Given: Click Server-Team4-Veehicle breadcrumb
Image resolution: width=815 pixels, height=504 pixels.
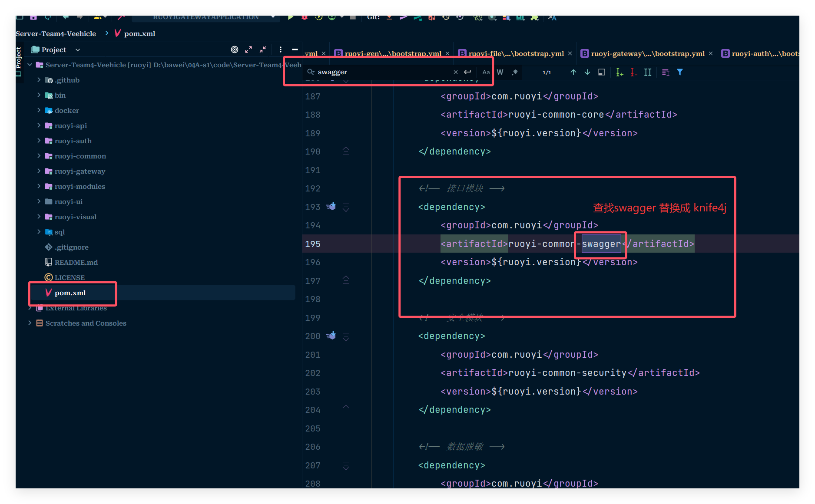Looking at the screenshot, I should pos(56,33).
